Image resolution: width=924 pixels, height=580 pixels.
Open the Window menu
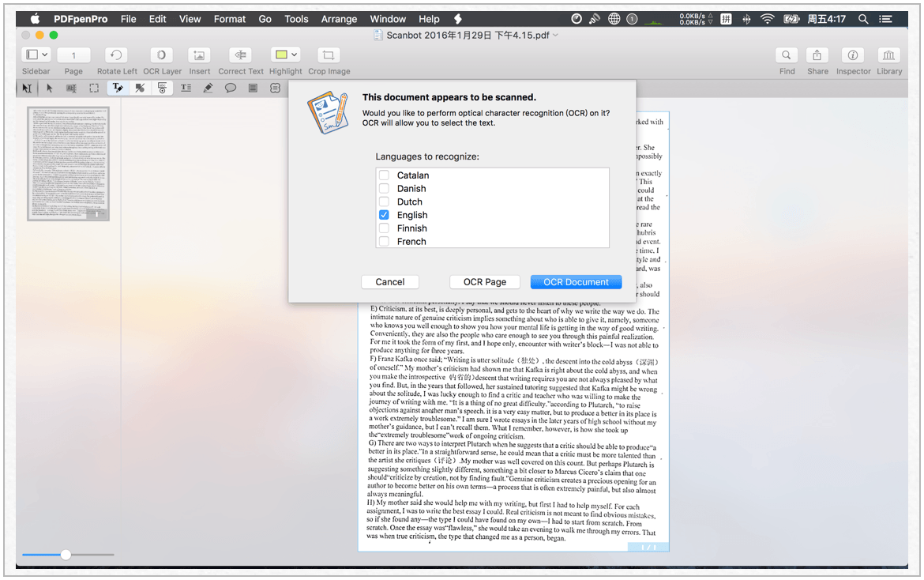pyautogui.click(x=388, y=19)
